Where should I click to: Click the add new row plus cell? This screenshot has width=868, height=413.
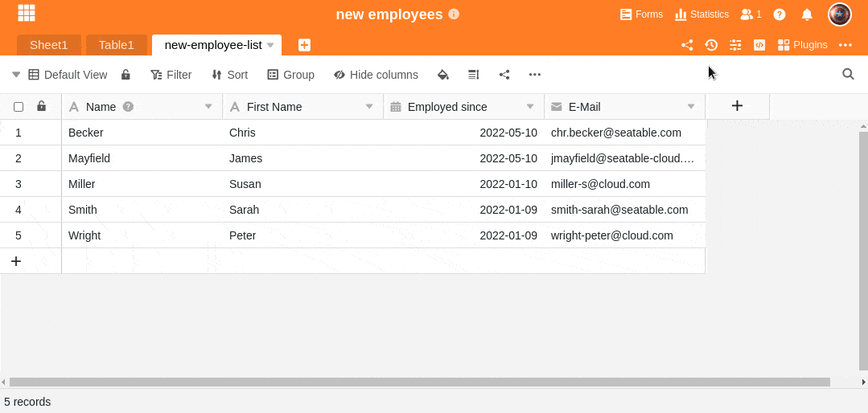coord(16,261)
